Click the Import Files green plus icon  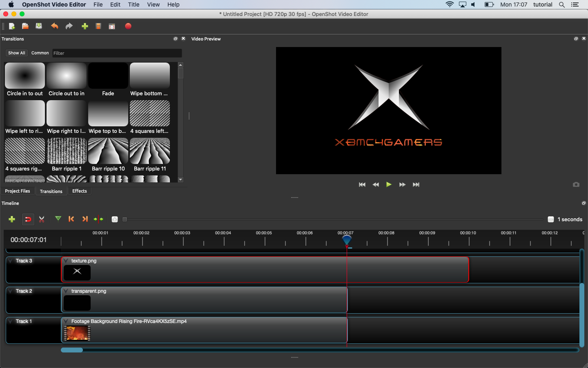tap(85, 26)
